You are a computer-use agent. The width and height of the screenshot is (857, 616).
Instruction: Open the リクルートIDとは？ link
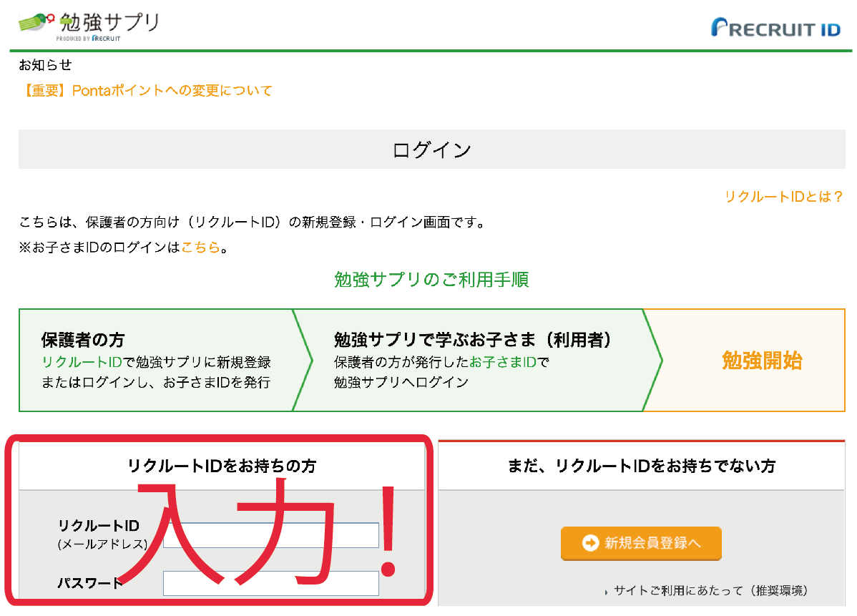784,197
